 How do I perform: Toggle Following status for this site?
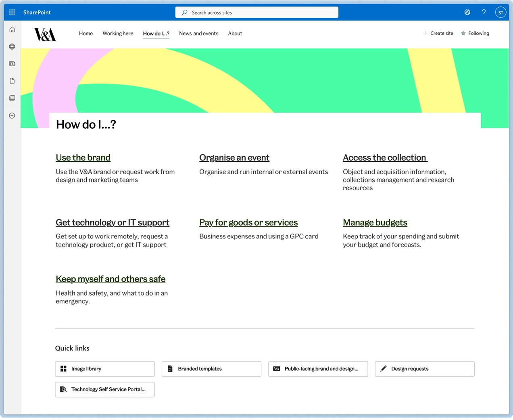475,33
